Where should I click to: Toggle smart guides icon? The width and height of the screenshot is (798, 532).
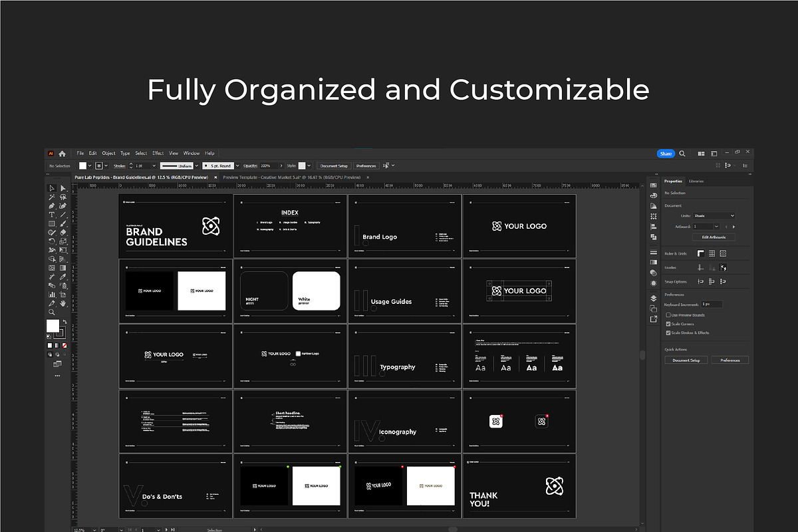tap(724, 267)
